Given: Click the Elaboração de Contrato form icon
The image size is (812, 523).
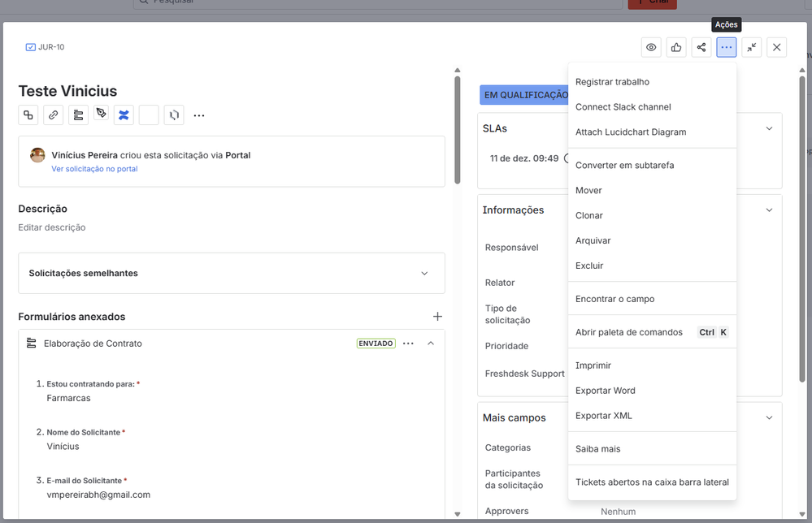Looking at the screenshot, I should 32,343.
